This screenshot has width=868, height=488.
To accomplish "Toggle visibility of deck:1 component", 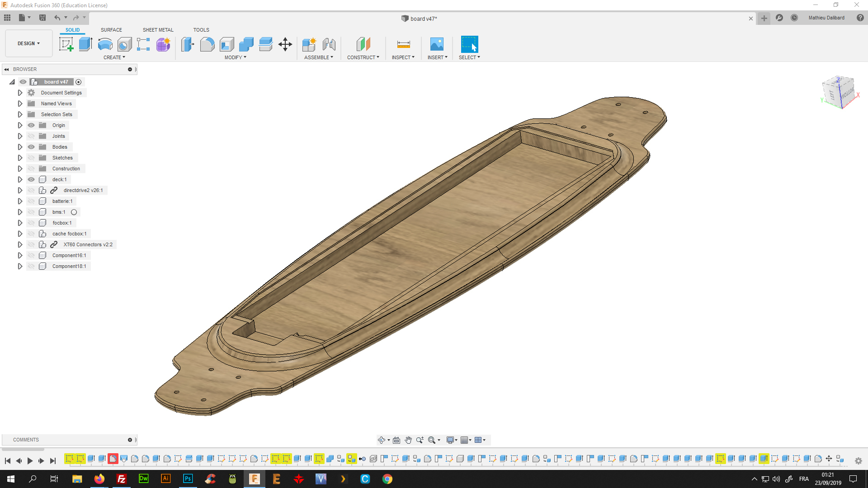I will point(31,179).
